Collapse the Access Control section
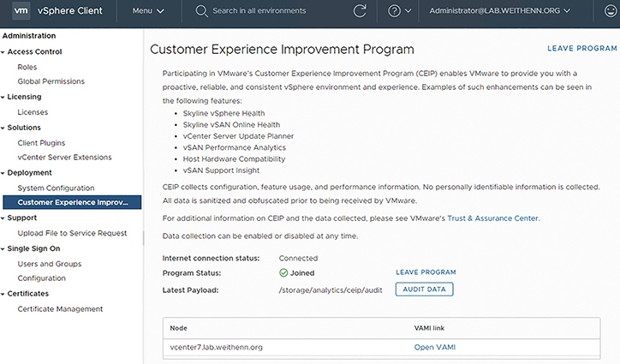This screenshot has height=364, width=620. coord(3,52)
